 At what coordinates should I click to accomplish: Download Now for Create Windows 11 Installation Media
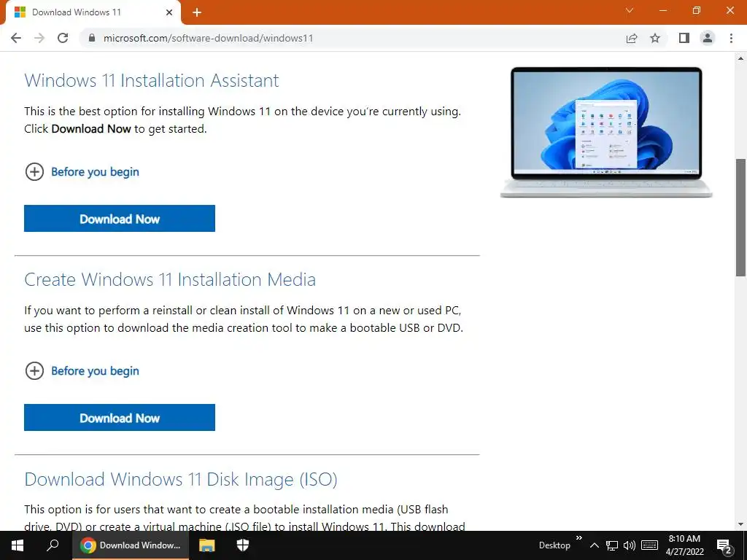(x=120, y=418)
